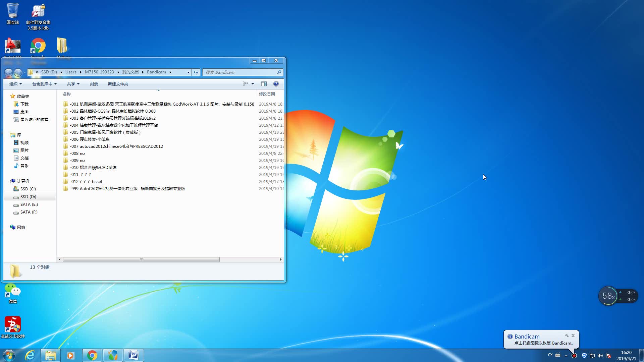Screen dimensions: 644x362
Task: Click the SSD (D:) breadcrumb segment
Action: point(49,72)
